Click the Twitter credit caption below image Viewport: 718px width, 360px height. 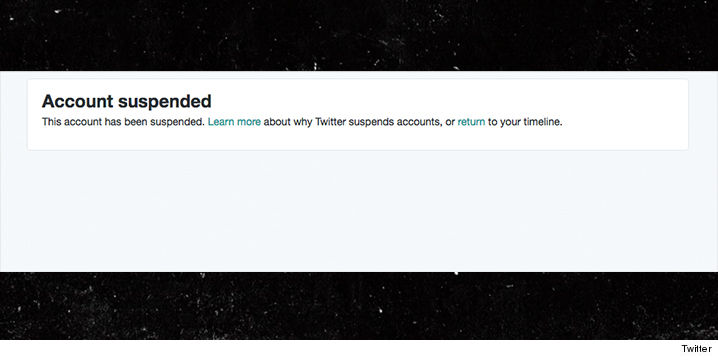(696, 349)
